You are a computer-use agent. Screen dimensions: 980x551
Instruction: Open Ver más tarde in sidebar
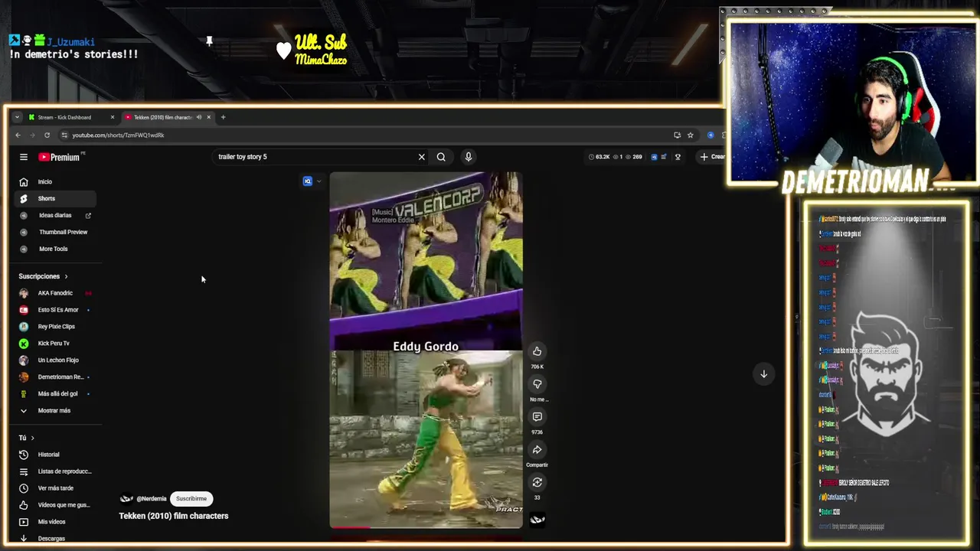point(54,488)
